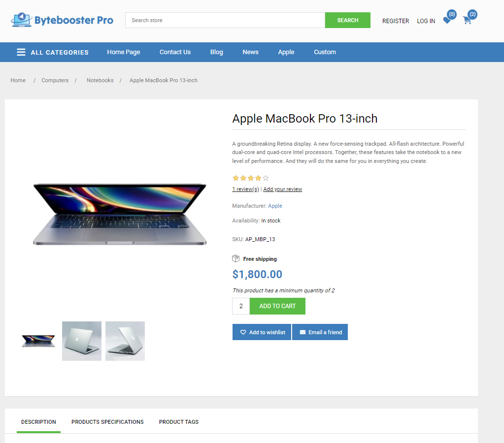Screen dimensions: 504x443
Task: Switch to the Product Tags tab
Action: click(179, 422)
